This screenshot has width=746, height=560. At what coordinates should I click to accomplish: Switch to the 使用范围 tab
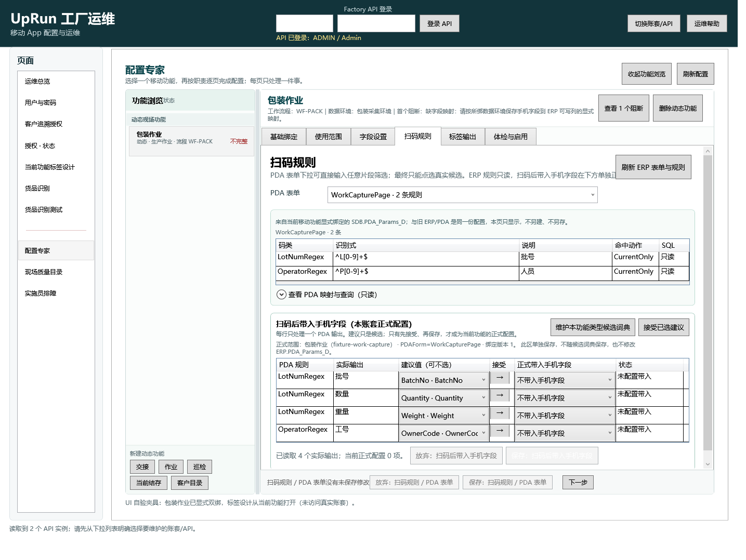click(x=329, y=137)
